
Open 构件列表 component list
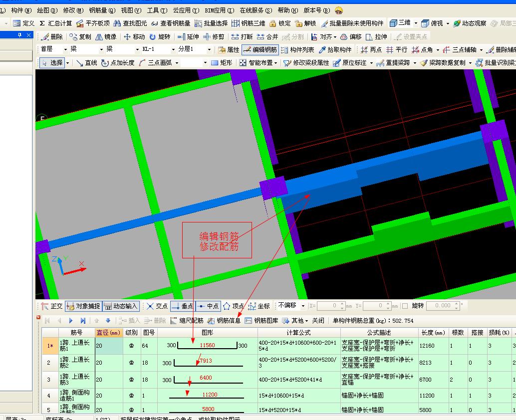[297, 50]
